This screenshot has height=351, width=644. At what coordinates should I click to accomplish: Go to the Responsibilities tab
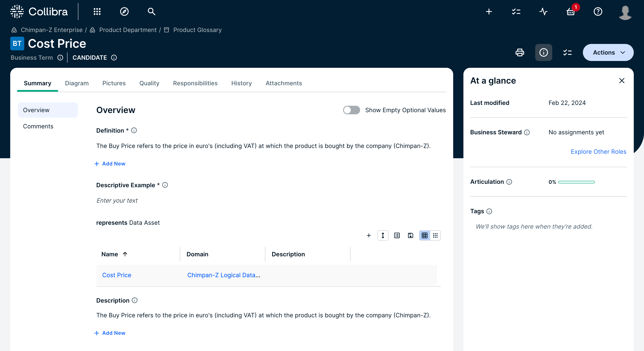coord(195,83)
